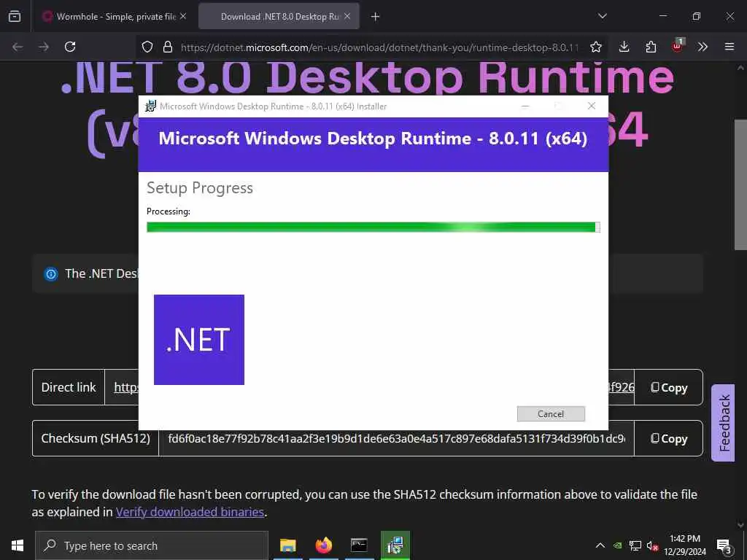Click the .NET logo in installer
This screenshot has height=560, width=747.
(199, 340)
